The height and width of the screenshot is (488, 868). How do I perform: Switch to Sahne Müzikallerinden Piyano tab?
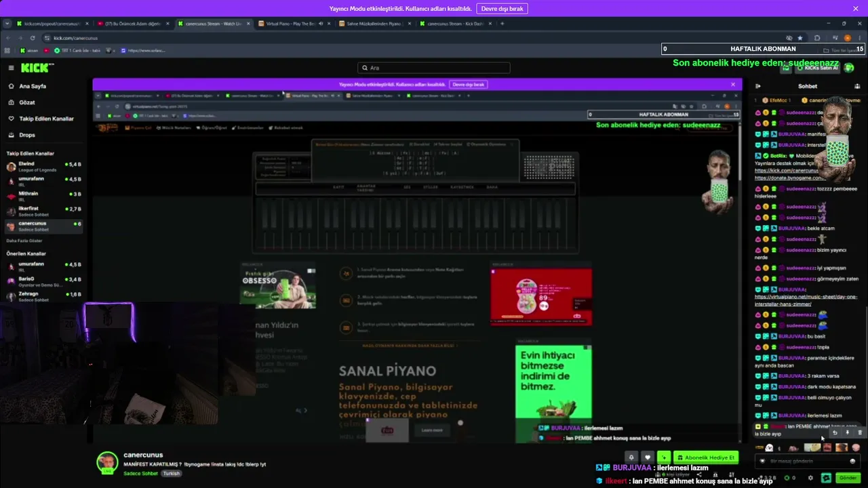pyautogui.click(x=373, y=24)
